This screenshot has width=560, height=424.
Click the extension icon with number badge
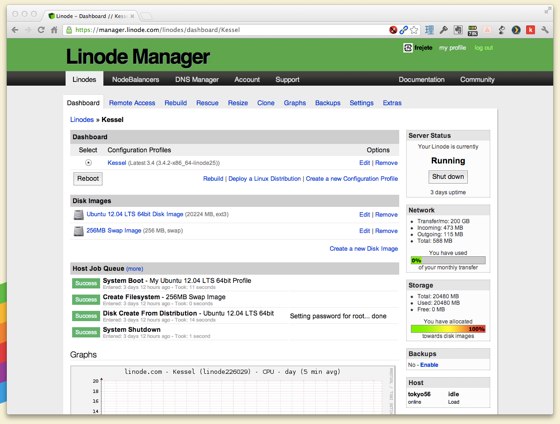tap(472, 30)
